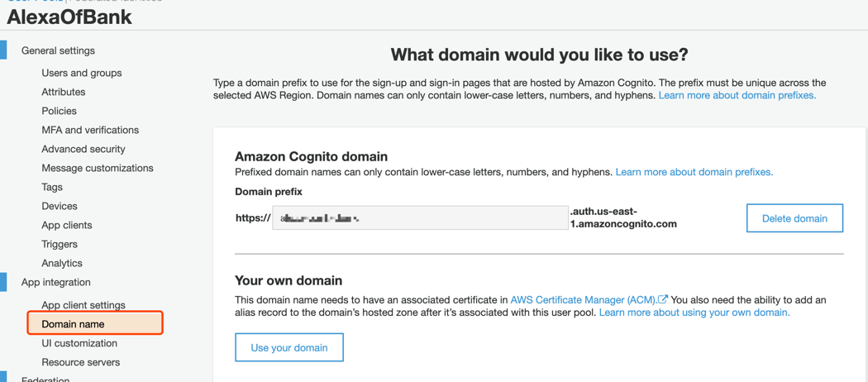Image resolution: width=868 pixels, height=382 pixels.
Task: Select Triggers in the sidebar
Action: pyautogui.click(x=60, y=244)
